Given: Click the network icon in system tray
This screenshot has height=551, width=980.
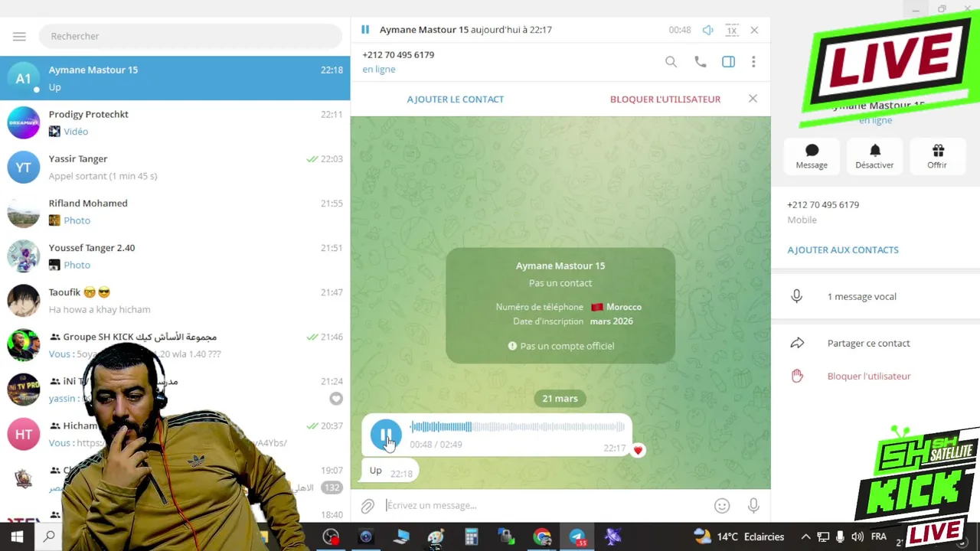Looking at the screenshot, I should tap(823, 537).
